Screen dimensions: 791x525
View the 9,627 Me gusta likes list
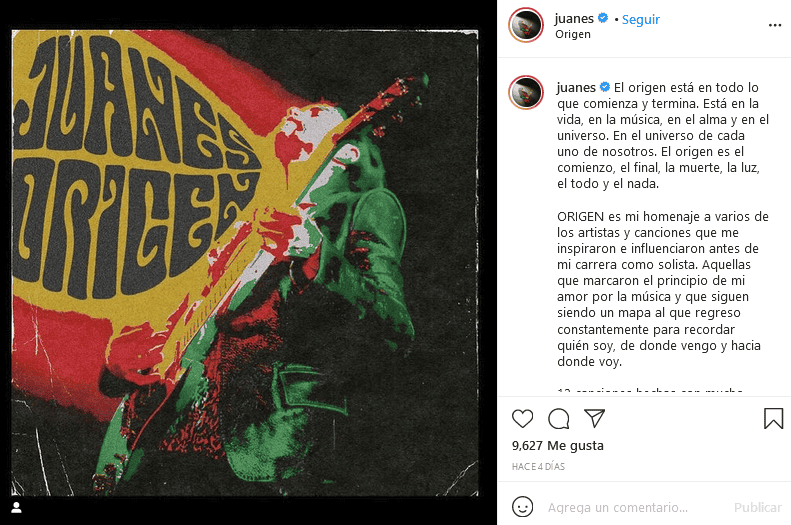click(x=557, y=445)
